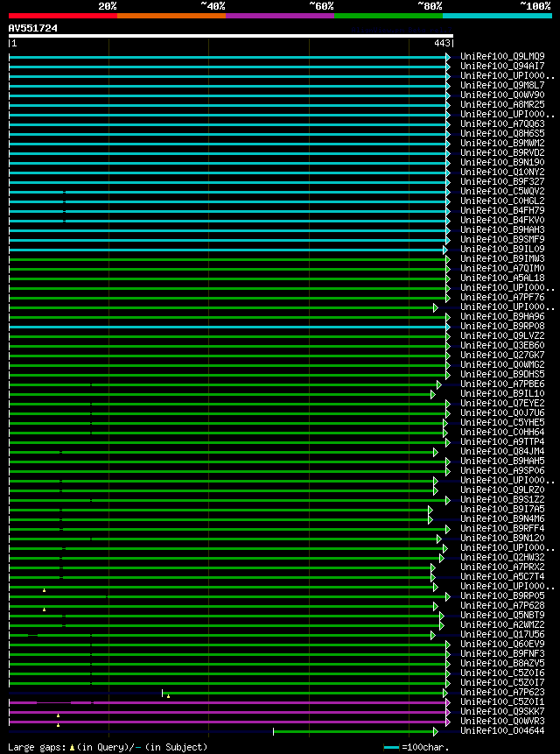
Task: Open hit UniRef100_Q9M8L7
Action: coord(502,86)
